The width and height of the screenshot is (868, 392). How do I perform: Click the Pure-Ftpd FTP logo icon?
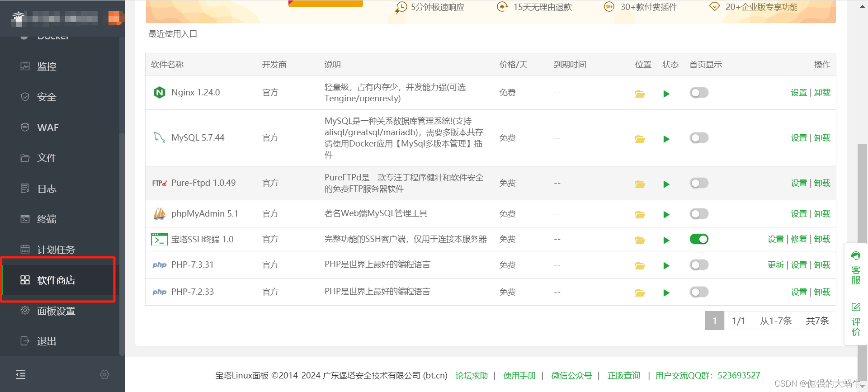pyautogui.click(x=160, y=183)
